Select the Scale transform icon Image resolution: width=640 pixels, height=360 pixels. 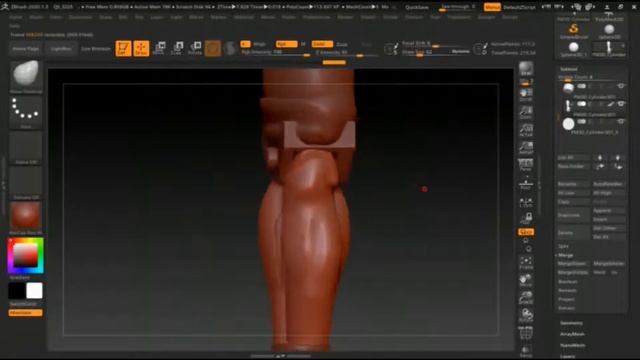(x=177, y=49)
